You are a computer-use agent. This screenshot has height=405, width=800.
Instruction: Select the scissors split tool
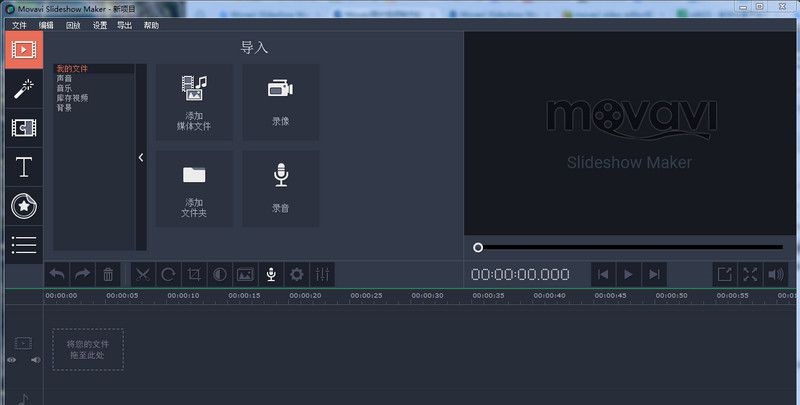click(143, 274)
